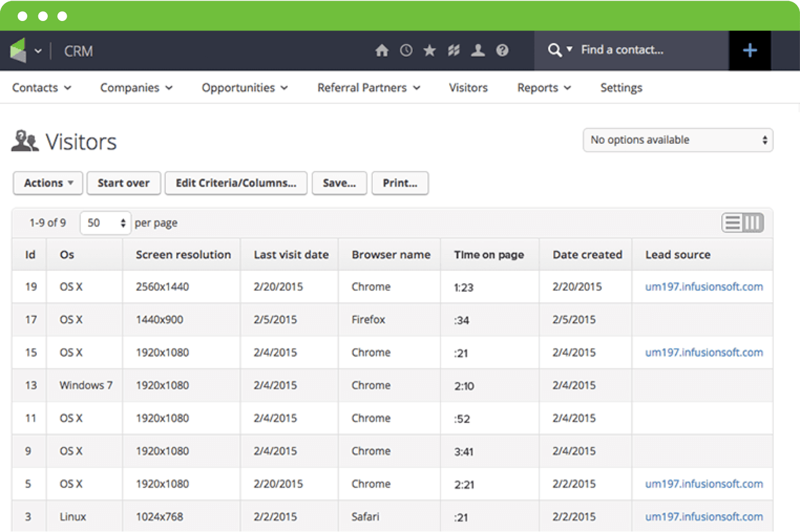Open lead source link for visitor 19
800x532 pixels.
(x=703, y=287)
